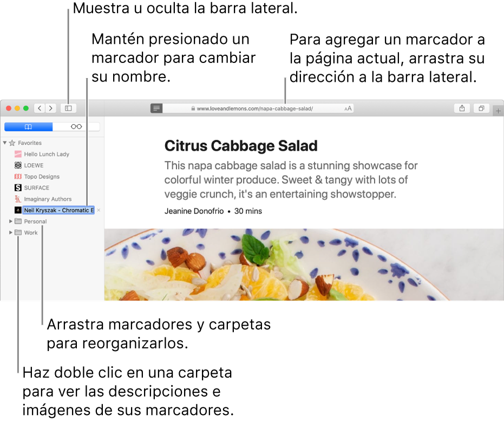This screenshot has width=504, height=421.
Task: Show the tab overview button
Action: click(x=481, y=108)
